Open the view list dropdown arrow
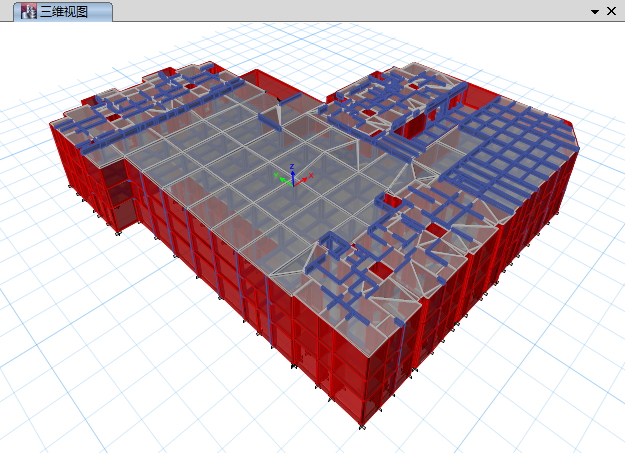 595,11
